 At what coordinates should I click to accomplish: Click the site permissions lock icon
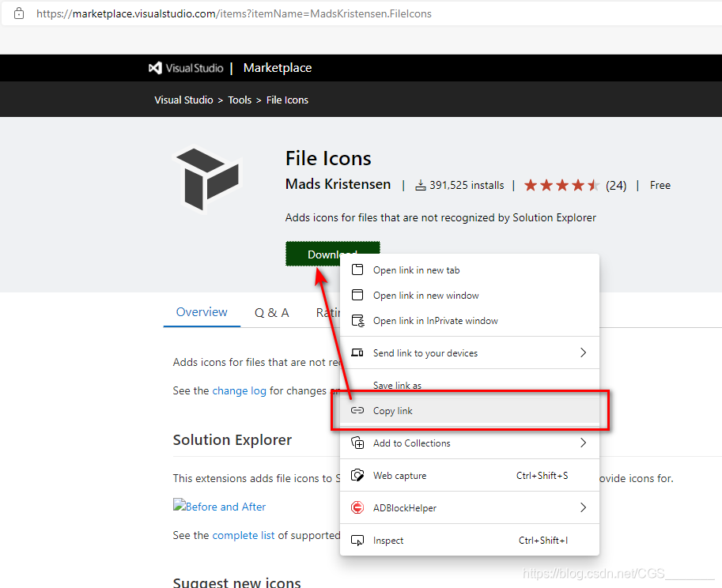[x=20, y=13]
